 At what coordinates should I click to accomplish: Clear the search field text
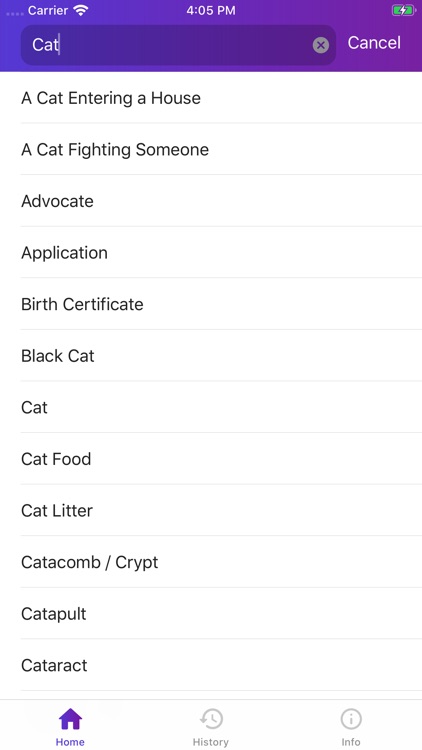(x=321, y=45)
